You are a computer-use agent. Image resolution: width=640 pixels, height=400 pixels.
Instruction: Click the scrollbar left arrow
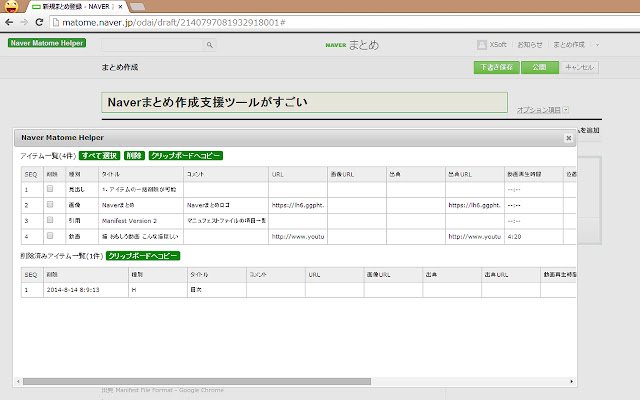pos(18,382)
